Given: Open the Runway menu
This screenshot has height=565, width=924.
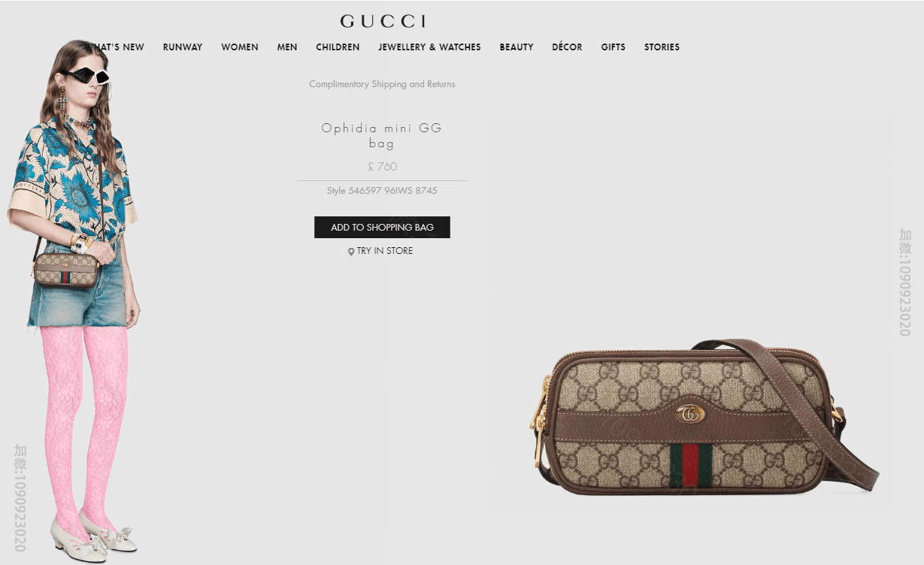Looking at the screenshot, I should coord(183,47).
